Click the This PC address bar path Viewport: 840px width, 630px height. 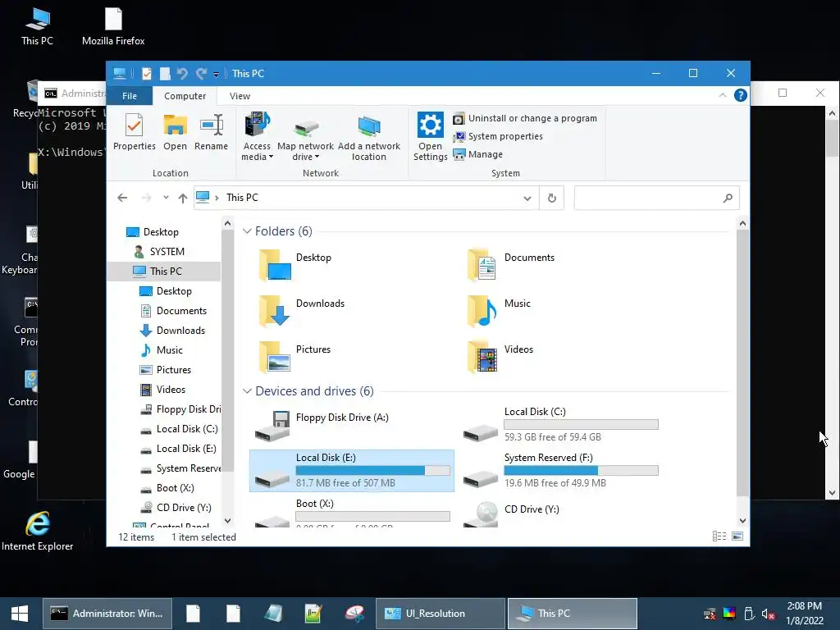pos(242,198)
